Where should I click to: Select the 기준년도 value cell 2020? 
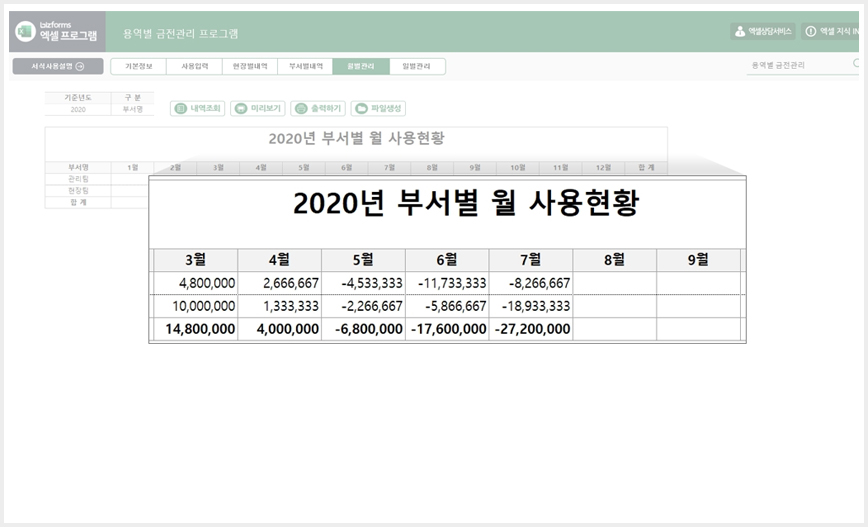[x=78, y=110]
